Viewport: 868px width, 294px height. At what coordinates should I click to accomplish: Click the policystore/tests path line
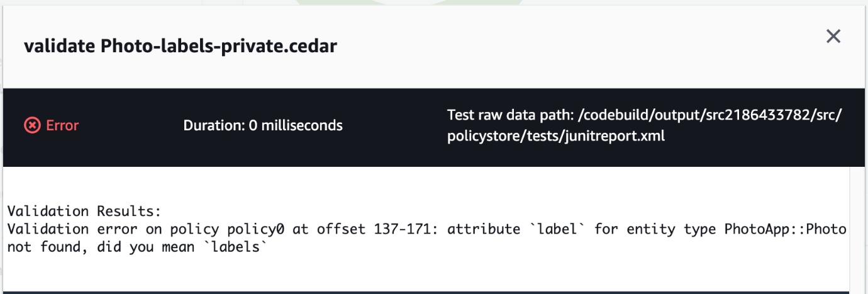tap(556, 136)
